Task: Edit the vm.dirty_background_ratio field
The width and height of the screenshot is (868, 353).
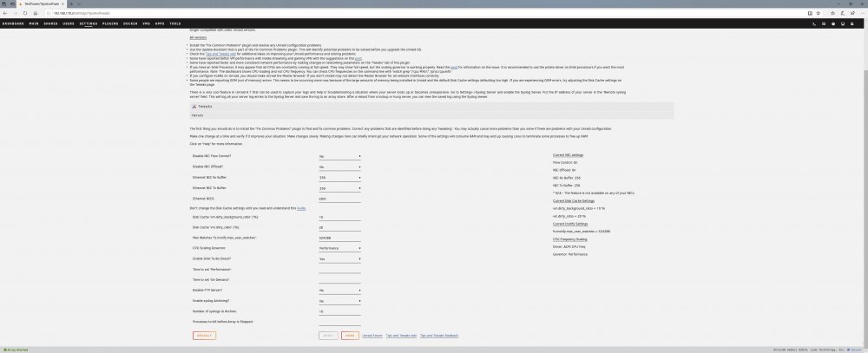Action: pos(340,218)
